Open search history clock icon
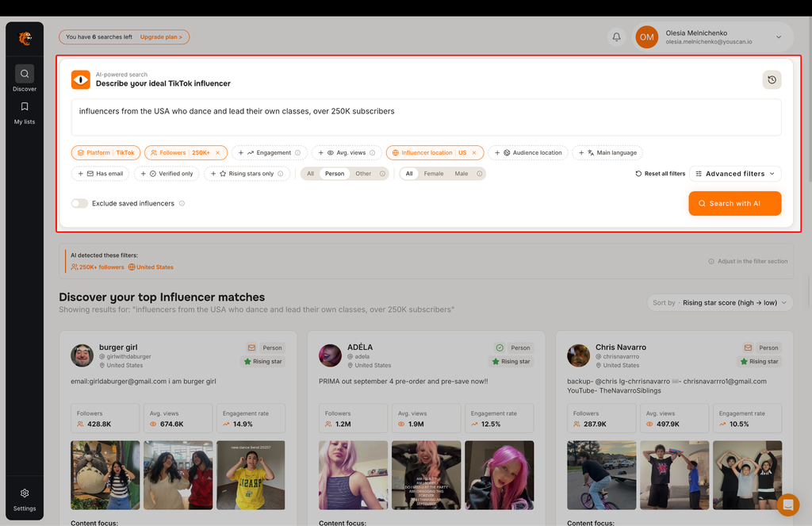This screenshot has height=526, width=812. point(772,80)
